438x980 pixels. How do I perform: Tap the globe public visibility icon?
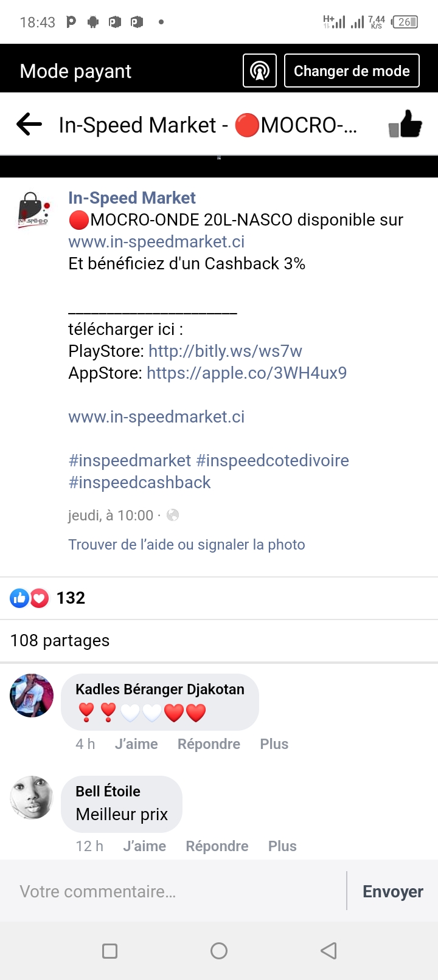click(173, 516)
